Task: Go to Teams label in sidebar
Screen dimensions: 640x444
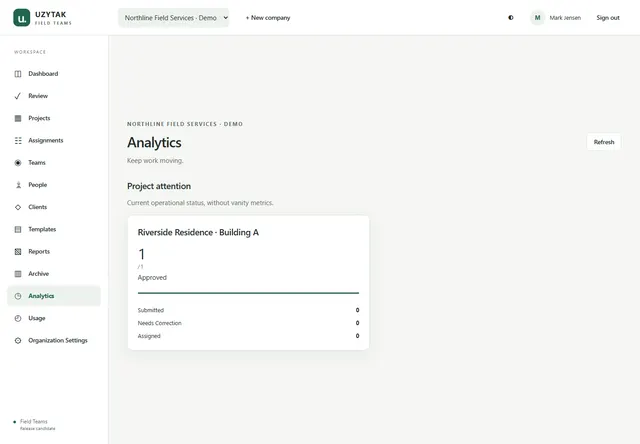Action: tap(37, 163)
